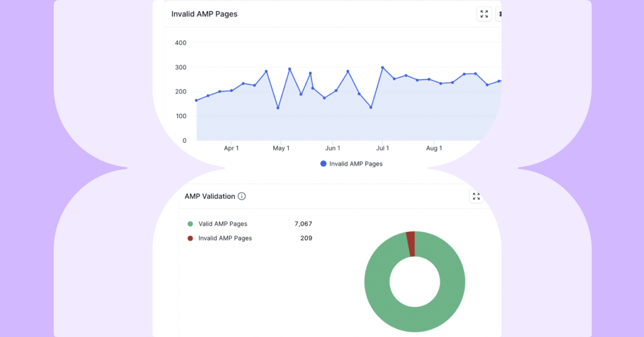Screen dimensions: 644x337
Task: Click the 209 Invalid AMP Pages count
Action: click(x=306, y=238)
